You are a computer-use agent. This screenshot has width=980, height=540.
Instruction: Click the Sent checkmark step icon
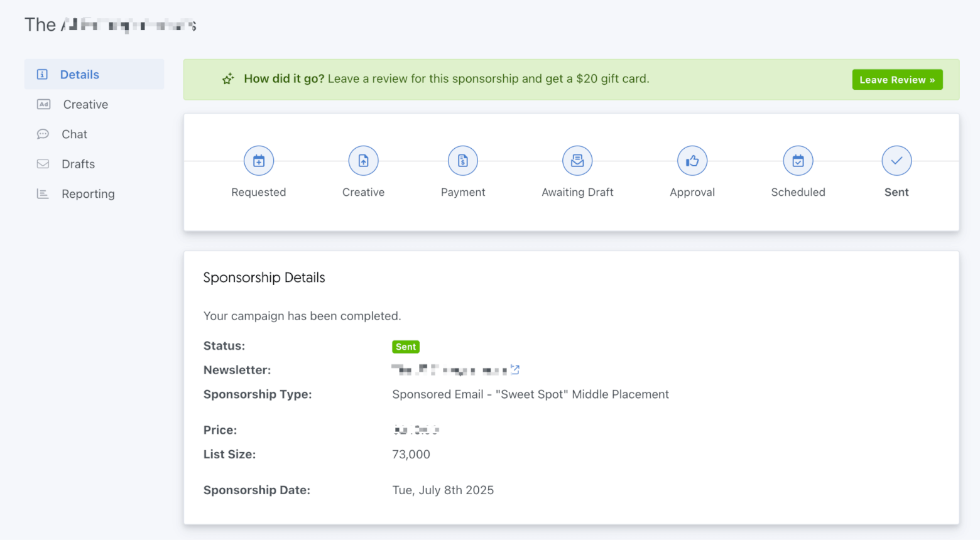pos(896,161)
